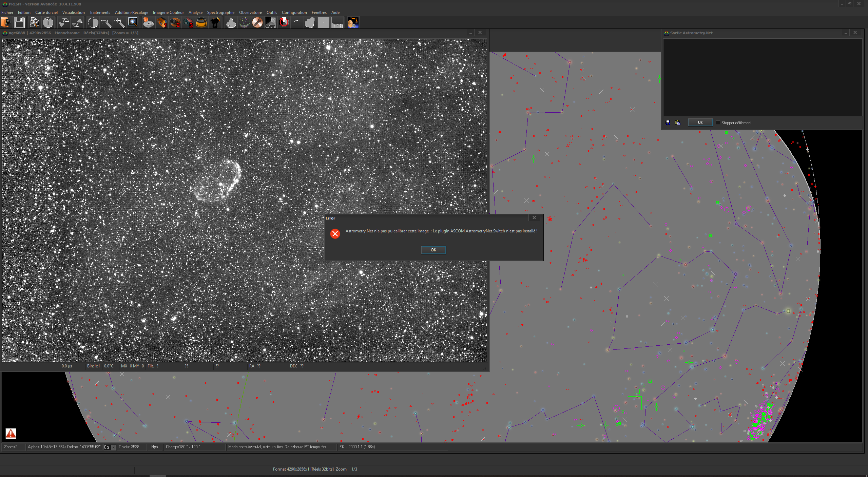
Task: Click the zoom out magnifier minus icon
Action: tap(106, 23)
